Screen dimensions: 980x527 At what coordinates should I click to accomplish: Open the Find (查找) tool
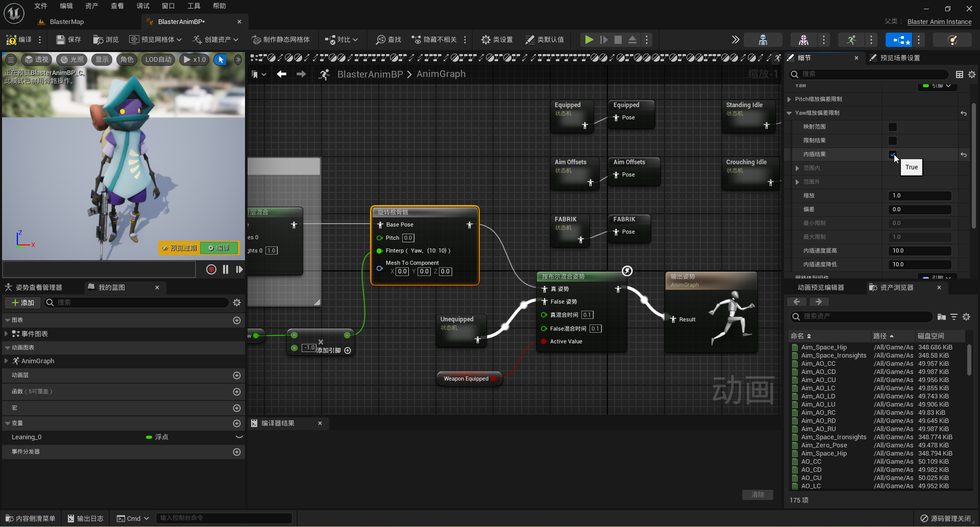pos(388,40)
